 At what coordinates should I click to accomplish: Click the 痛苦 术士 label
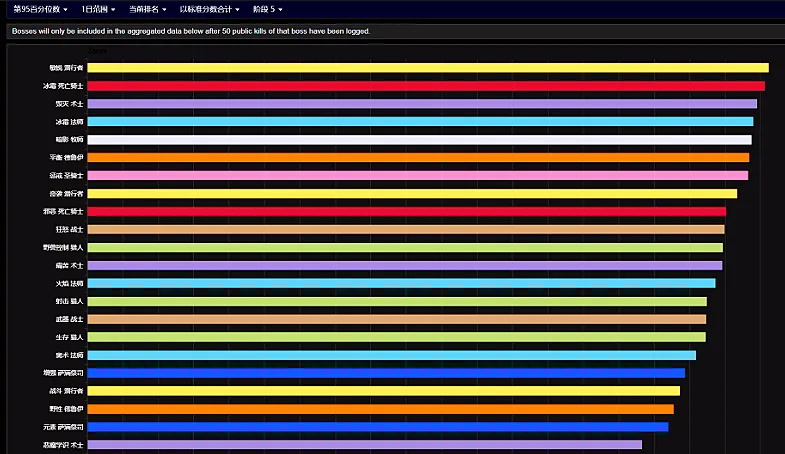[69, 265]
